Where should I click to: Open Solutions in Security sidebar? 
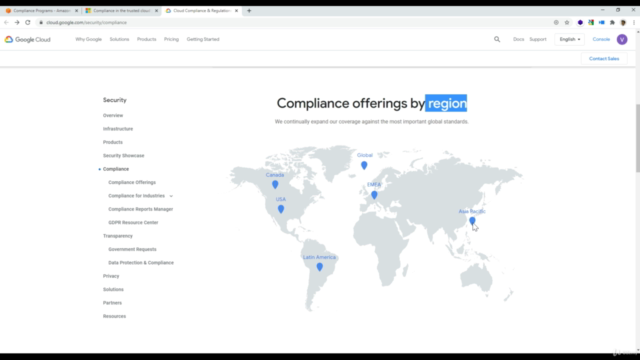[x=113, y=289]
